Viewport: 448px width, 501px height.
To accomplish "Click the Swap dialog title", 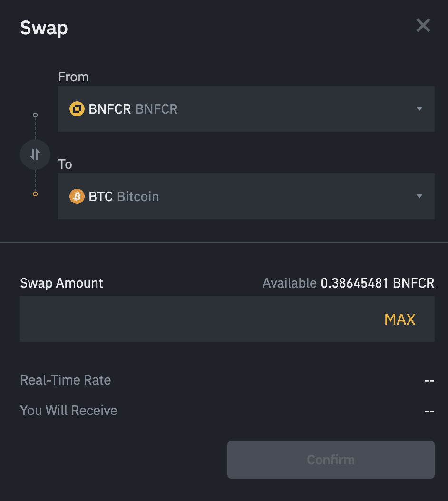I will (x=44, y=28).
